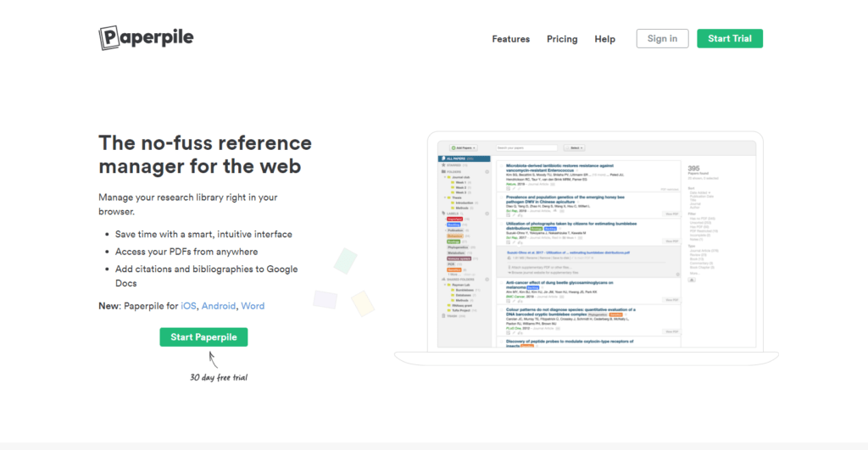
Task: Collapse the Journal club folder
Action: 446,177
